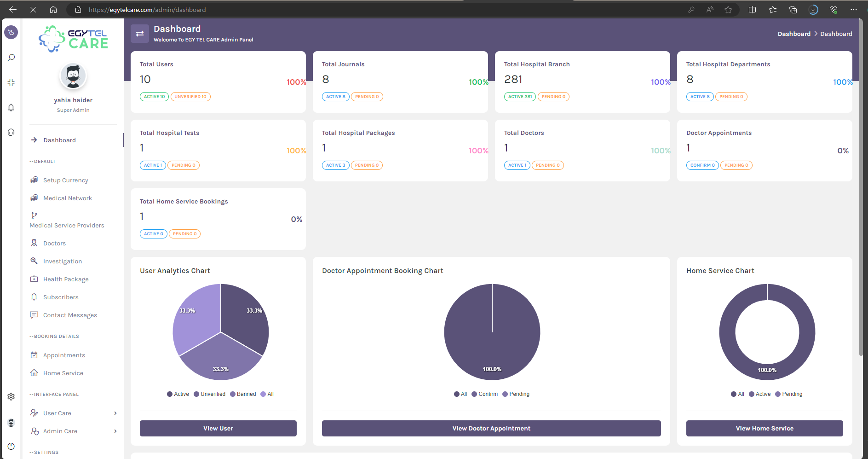
Task: Open the browser three-dot menu
Action: click(854, 10)
